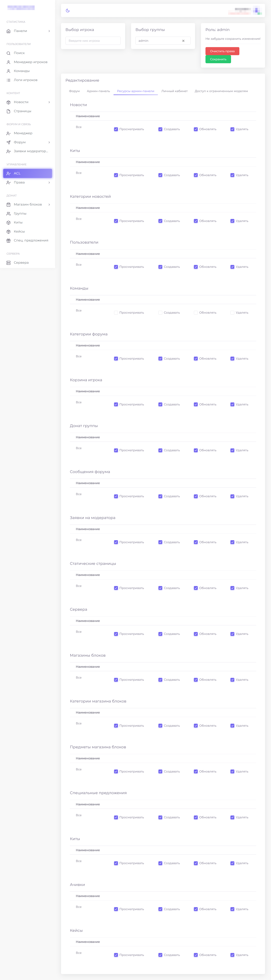Click the forum Менеджер user-minus icon
271x980 pixels.
pos(8,134)
